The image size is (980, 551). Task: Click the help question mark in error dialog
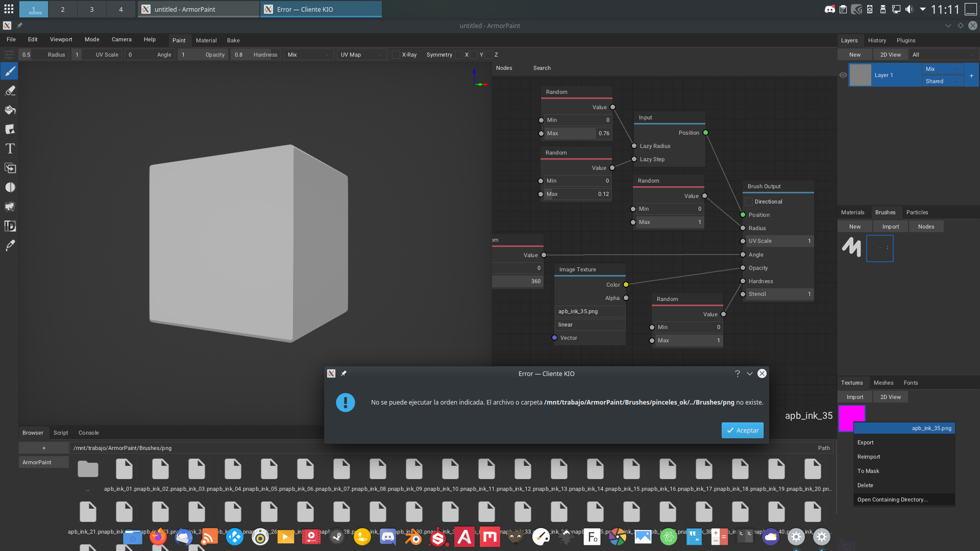pos(737,373)
